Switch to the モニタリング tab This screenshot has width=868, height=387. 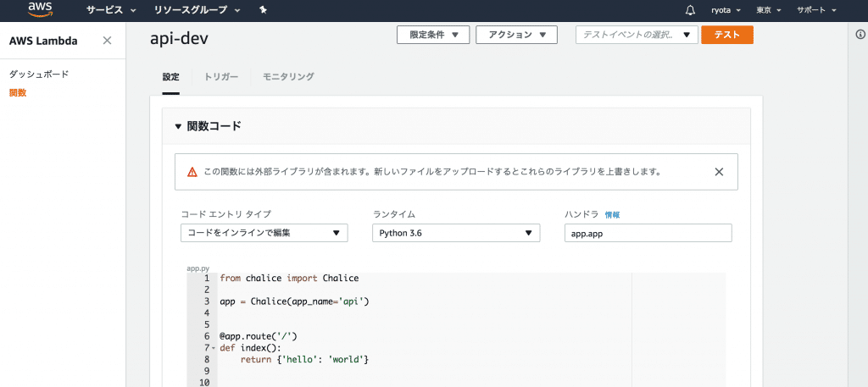[288, 77]
